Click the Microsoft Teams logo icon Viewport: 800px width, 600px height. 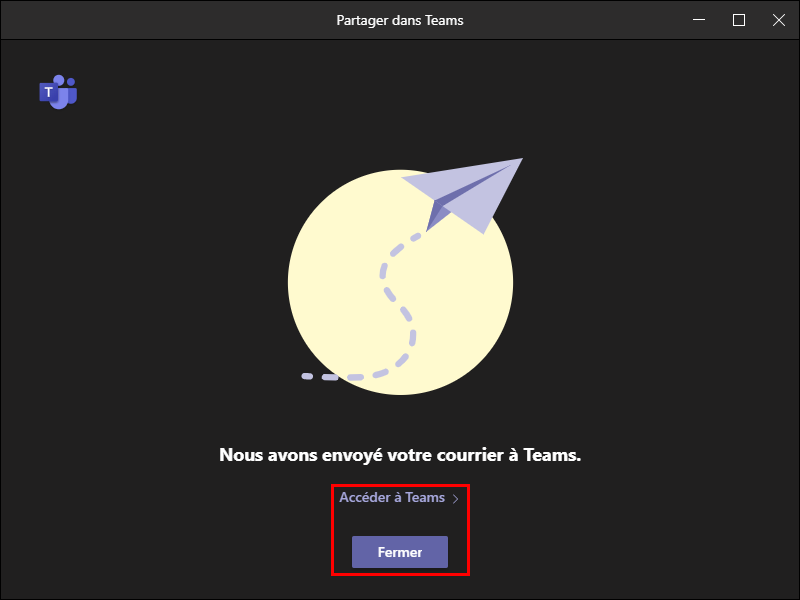(58, 92)
